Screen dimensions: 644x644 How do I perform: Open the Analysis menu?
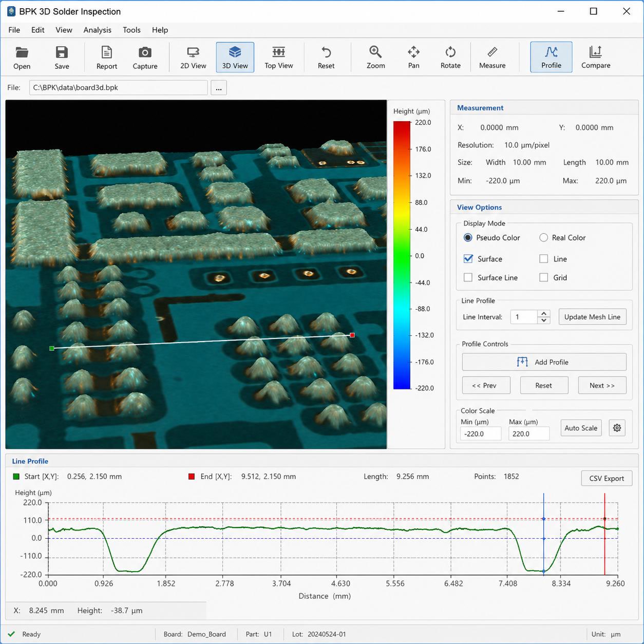click(98, 30)
